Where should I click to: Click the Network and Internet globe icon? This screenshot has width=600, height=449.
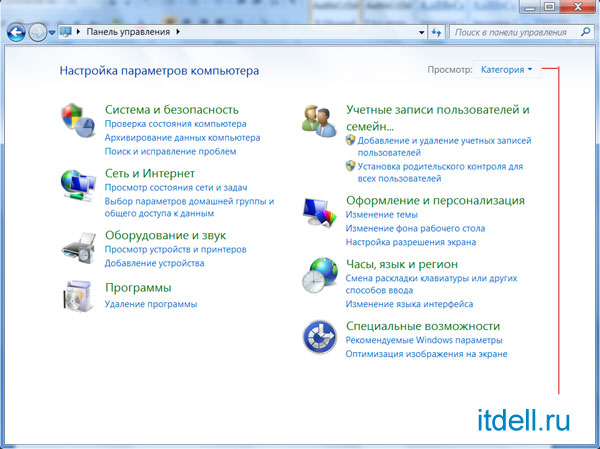tap(78, 185)
